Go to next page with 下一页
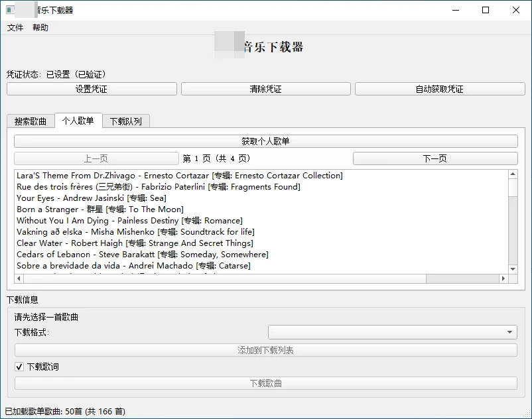Viewport: 532px width, 419px height. click(435, 158)
